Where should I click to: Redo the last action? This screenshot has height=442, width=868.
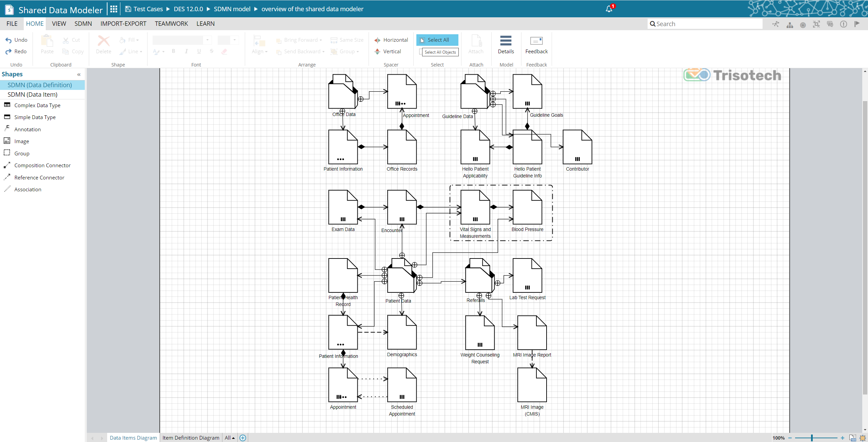16,52
